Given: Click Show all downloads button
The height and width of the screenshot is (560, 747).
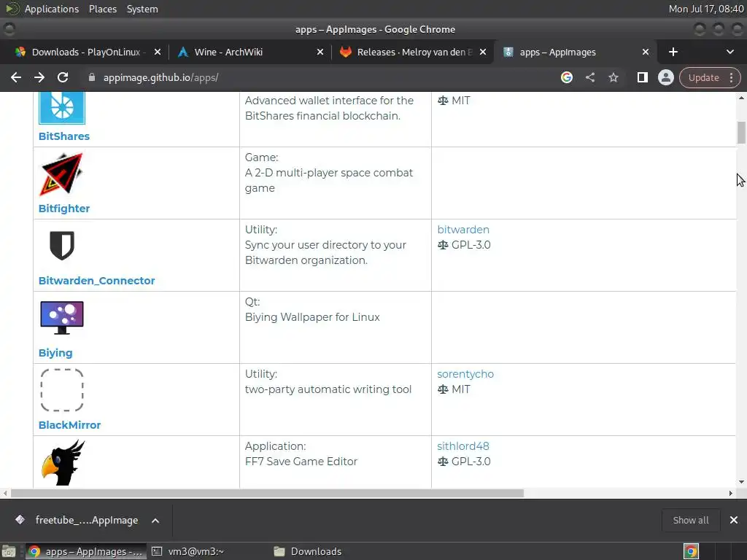Looking at the screenshot, I should pyautogui.click(x=690, y=520).
